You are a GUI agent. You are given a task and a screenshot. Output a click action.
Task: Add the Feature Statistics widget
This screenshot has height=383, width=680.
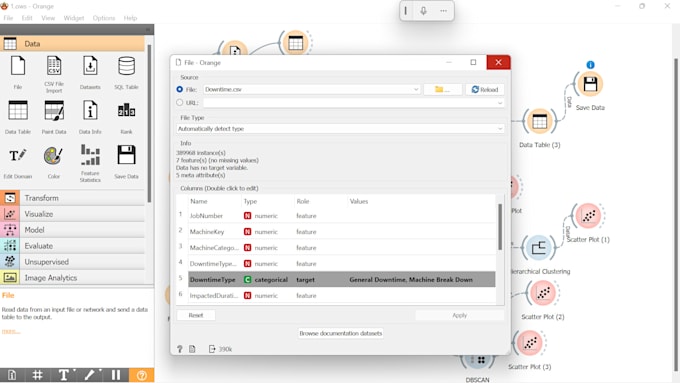(x=90, y=164)
